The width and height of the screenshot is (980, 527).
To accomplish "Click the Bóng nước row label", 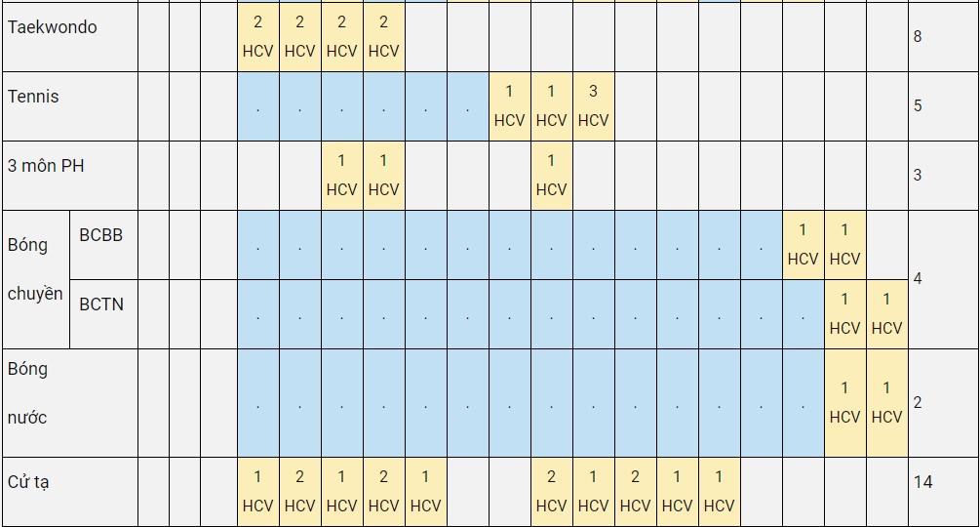I will click(x=70, y=403).
